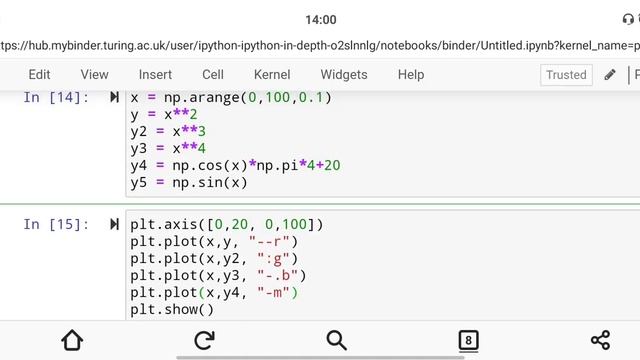Click the In [14]: prompt label
The width and height of the screenshot is (640, 360).
56,98
